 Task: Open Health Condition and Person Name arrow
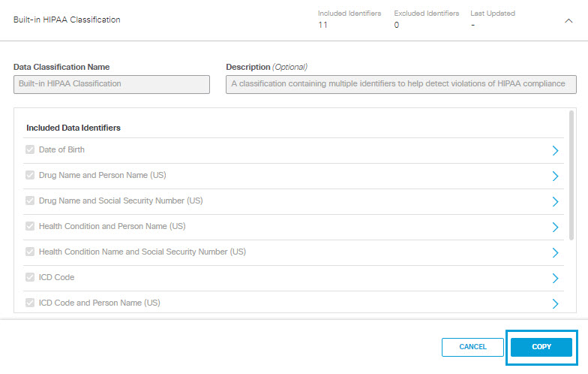(x=555, y=227)
